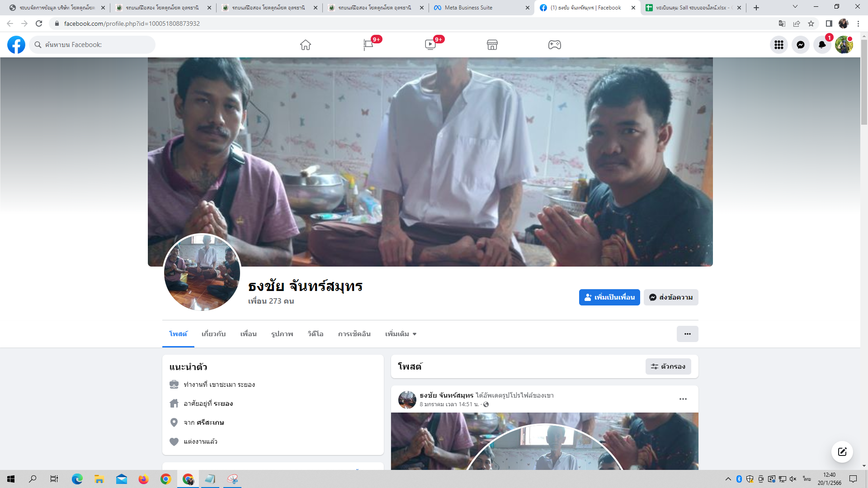Screen dimensions: 868x488
Task: Click the round profile picture thumbnail
Action: point(202,272)
